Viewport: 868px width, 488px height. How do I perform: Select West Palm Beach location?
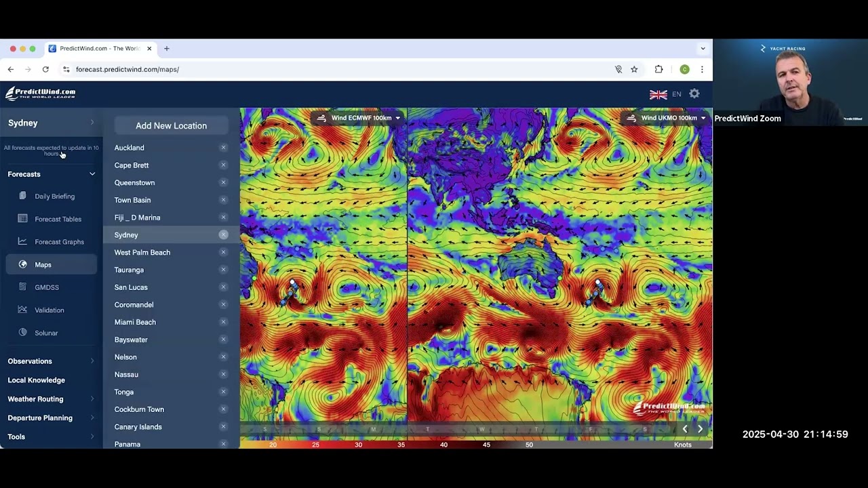tap(142, 252)
